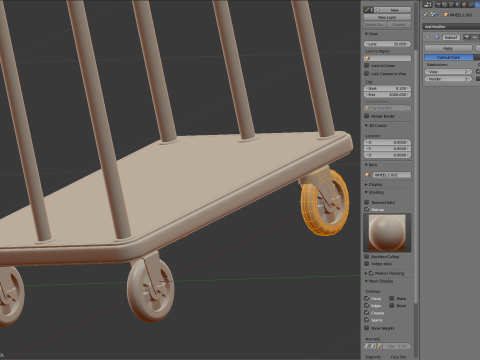Uncheck Creases overlay checkbox

point(367,313)
